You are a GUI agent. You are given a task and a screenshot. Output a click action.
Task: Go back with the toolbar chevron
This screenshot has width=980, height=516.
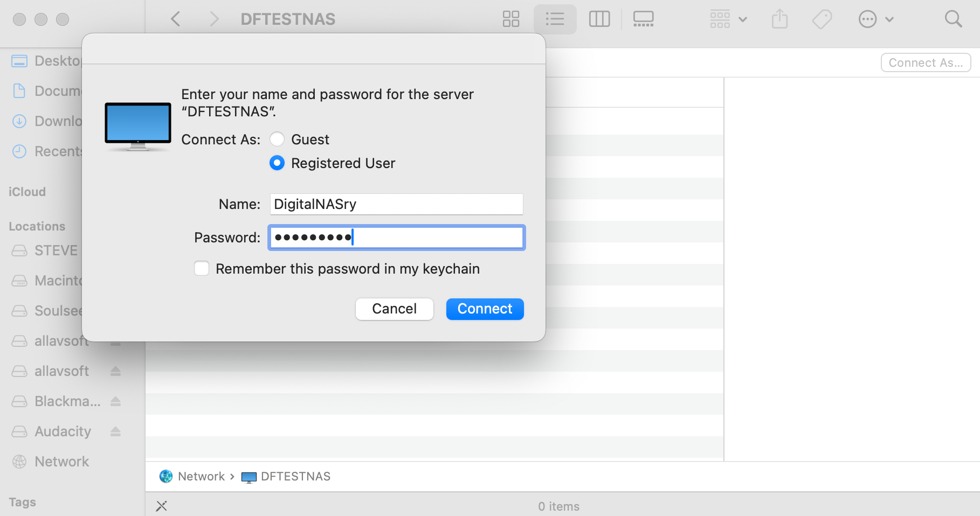[175, 19]
